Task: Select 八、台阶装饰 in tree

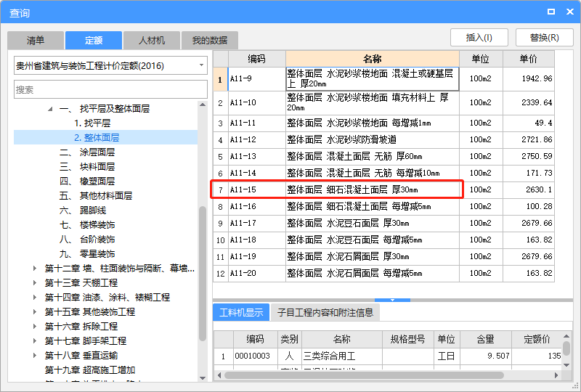Action: click(87, 240)
